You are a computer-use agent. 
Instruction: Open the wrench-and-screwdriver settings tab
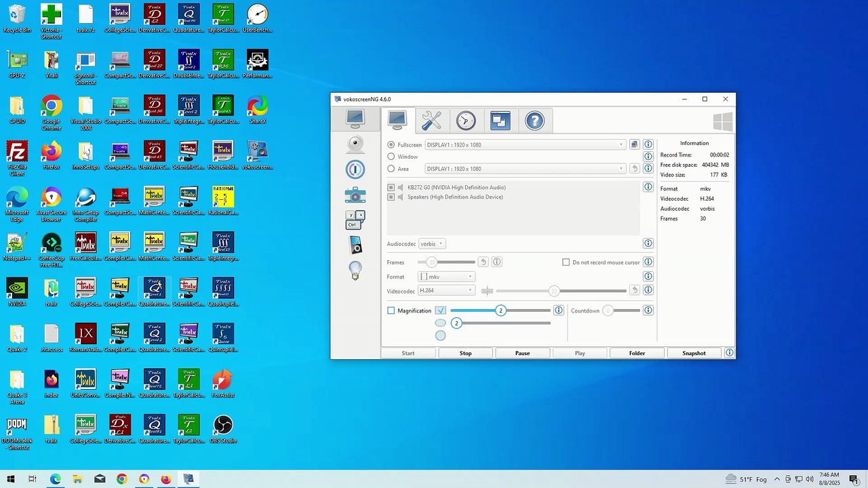[x=431, y=121]
